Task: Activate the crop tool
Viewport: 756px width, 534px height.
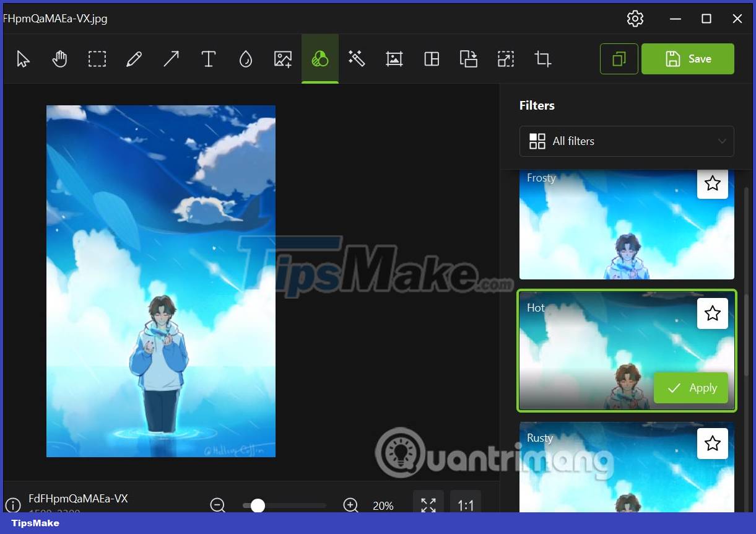Action: pos(542,58)
